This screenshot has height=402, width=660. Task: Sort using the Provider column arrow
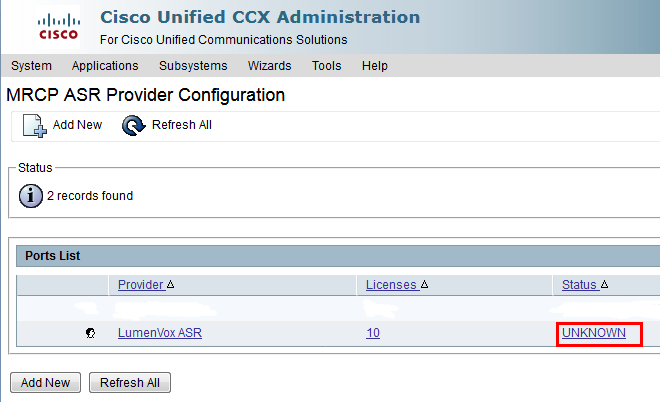click(x=170, y=285)
